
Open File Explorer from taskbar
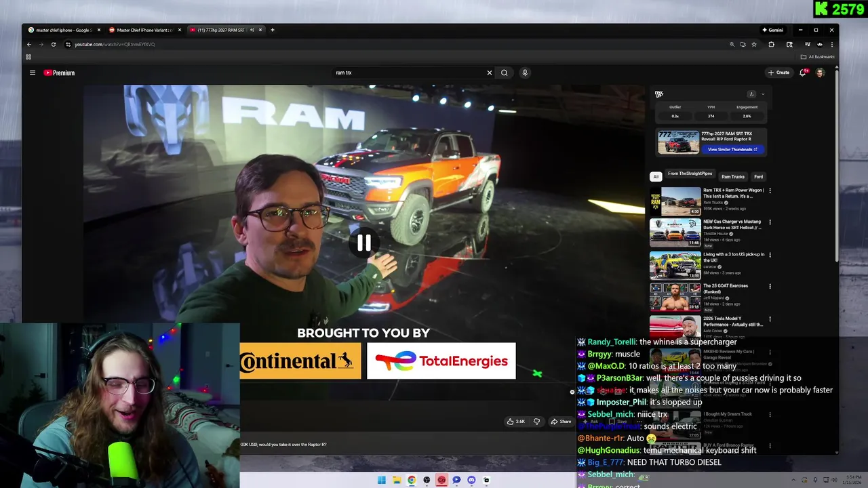tap(397, 480)
